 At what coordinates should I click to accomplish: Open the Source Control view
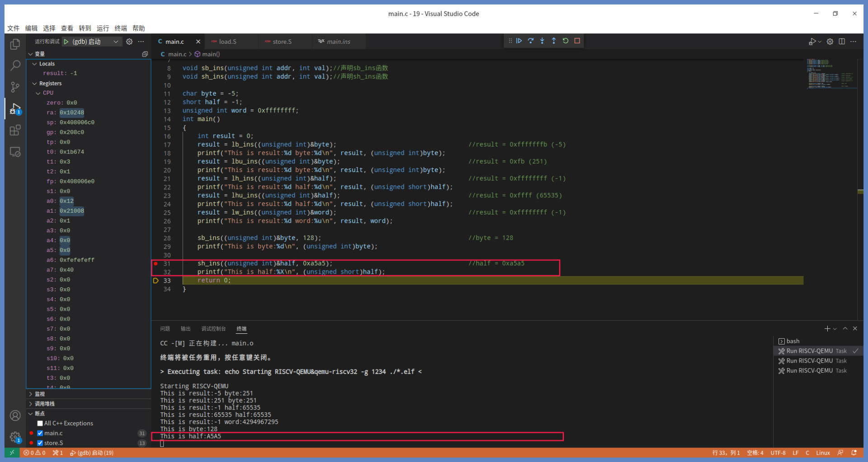[15, 87]
